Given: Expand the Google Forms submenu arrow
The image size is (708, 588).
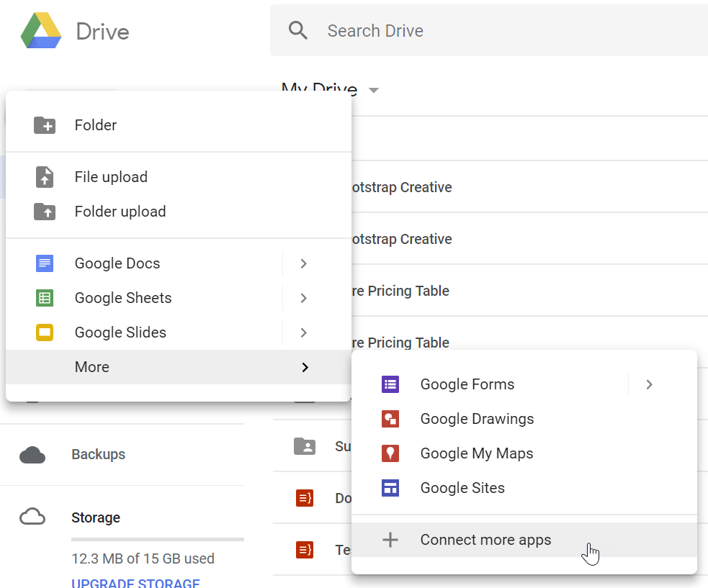Looking at the screenshot, I should (x=650, y=384).
